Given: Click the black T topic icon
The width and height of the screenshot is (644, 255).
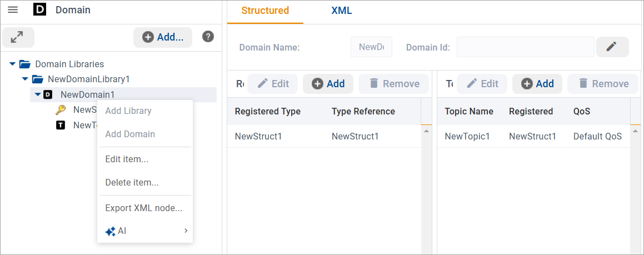Looking at the screenshot, I should click(61, 125).
